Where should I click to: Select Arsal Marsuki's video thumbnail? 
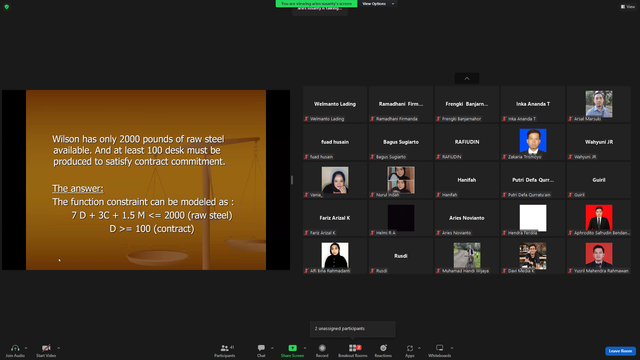tap(599, 104)
